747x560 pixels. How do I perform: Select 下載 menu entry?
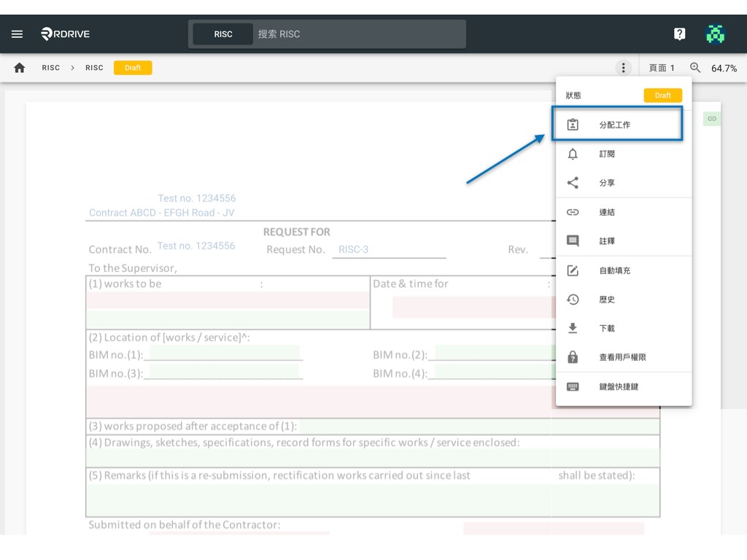[624, 328]
